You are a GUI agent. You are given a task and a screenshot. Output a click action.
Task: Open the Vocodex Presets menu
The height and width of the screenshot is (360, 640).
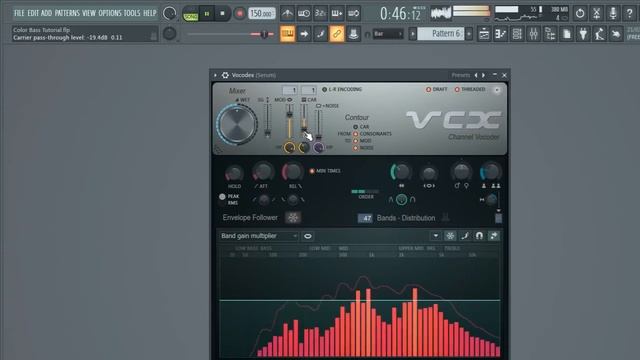click(460, 75)
